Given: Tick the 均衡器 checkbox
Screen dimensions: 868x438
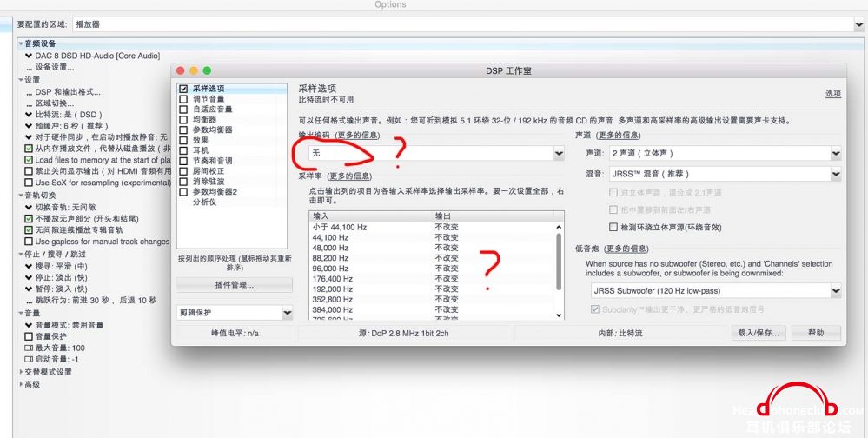Looking at the screenshot, I should coord(183,120).
